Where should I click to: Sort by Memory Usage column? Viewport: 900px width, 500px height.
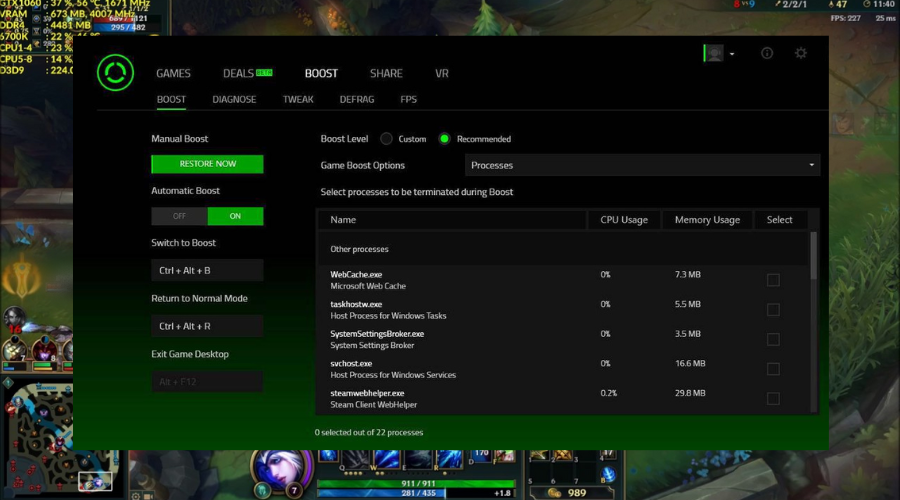click(707, 220)
